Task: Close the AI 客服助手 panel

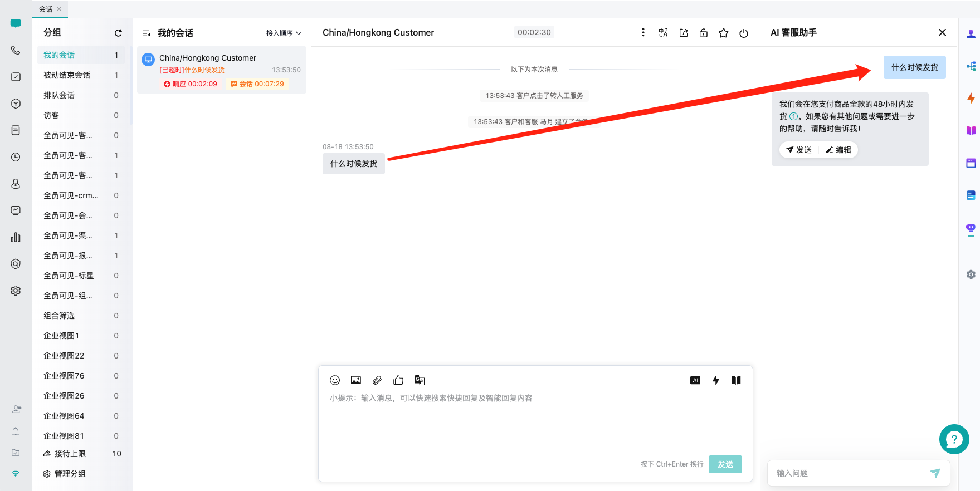Action: point(942,32)
